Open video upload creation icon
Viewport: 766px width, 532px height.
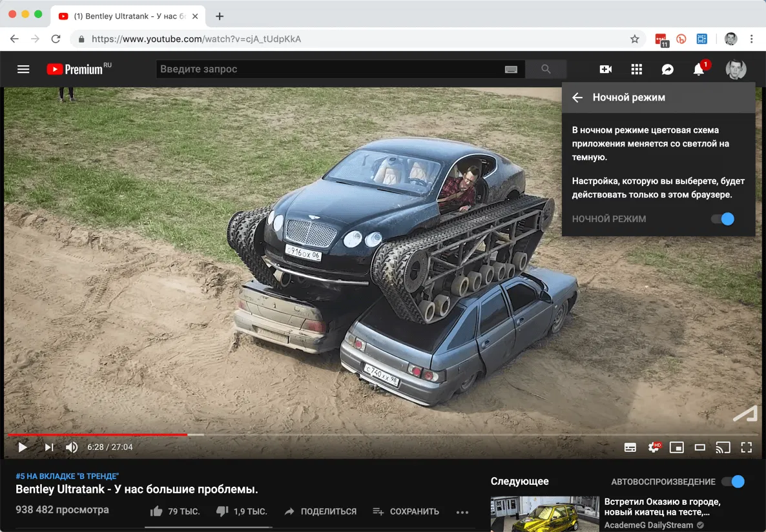(x=605, y=69)
